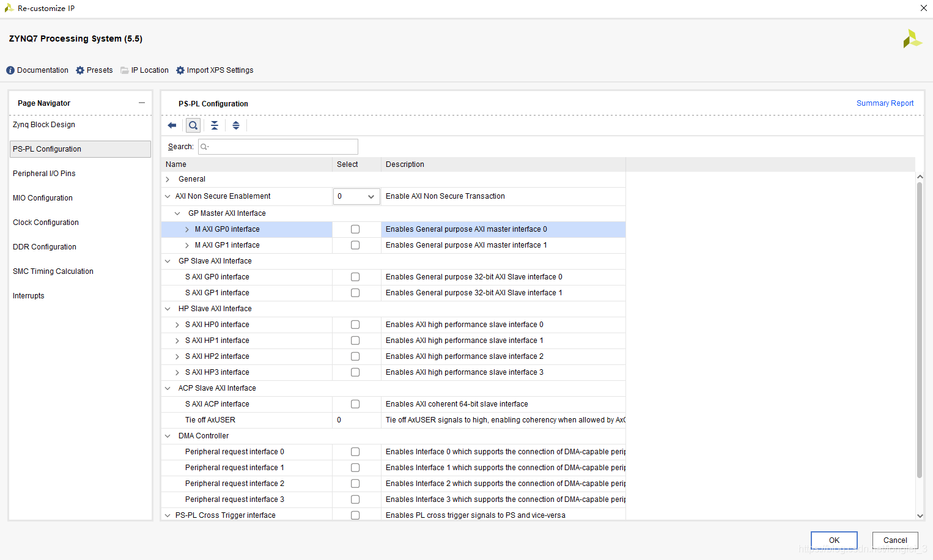The width and height of the screenshot is (933, 560).
Task: Collapse AXI Non Secure Enablement node
Action: [168, 196]
